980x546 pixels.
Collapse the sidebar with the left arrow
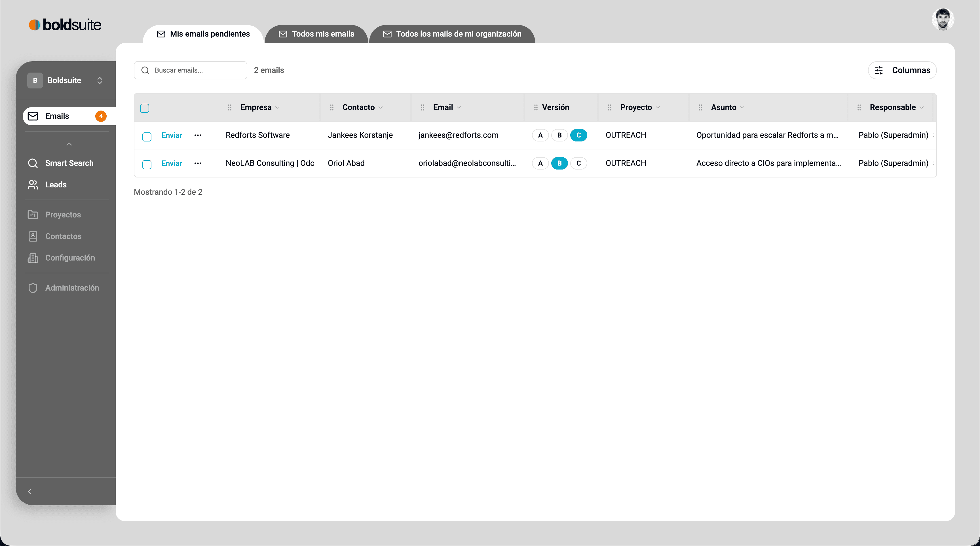(x=30, y=492)
